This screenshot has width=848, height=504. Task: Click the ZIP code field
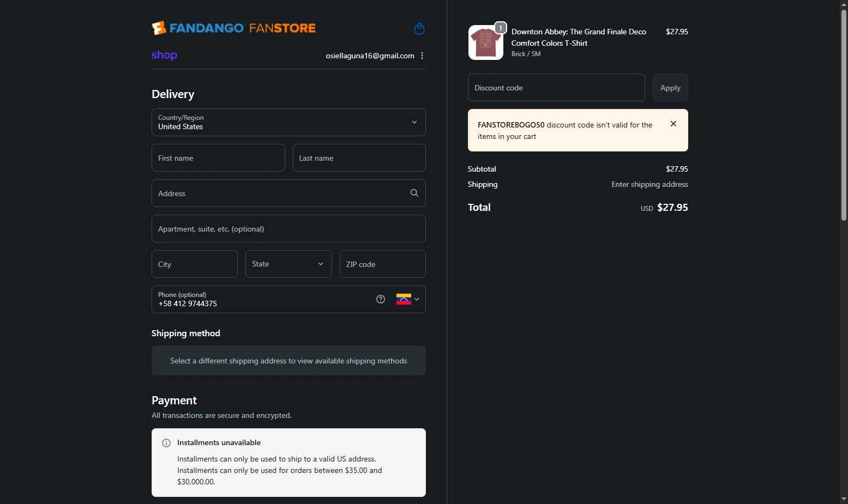click(383, 264)
